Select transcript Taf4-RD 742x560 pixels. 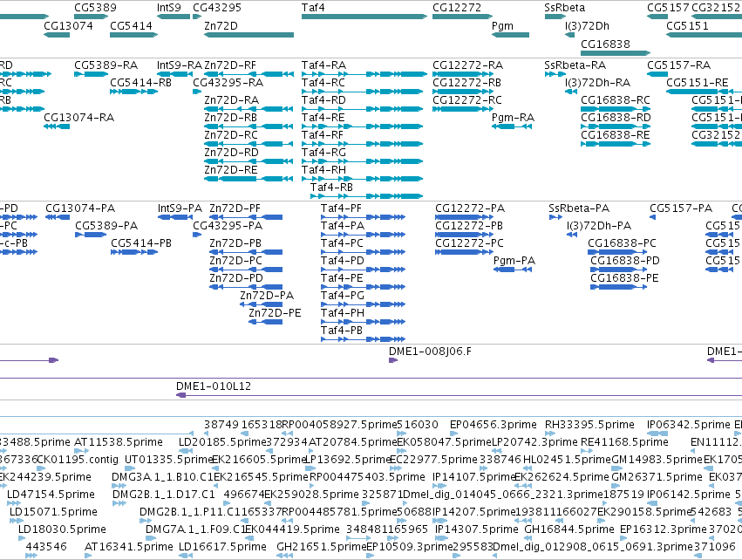click(363, 109)
